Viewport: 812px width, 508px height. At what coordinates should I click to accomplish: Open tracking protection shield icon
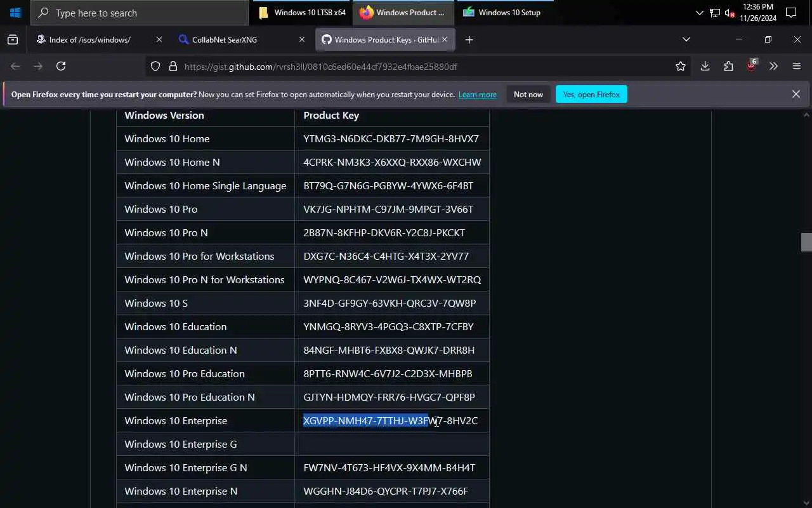(x=155, y=66)
